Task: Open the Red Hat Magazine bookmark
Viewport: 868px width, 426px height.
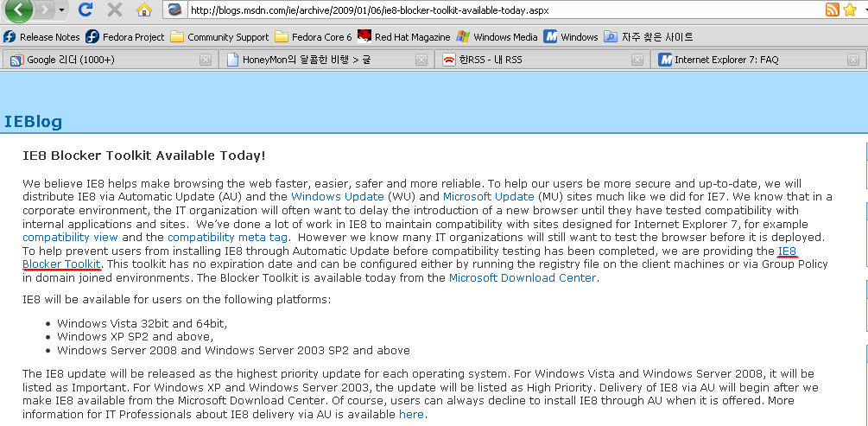Action: coord(404,37)
